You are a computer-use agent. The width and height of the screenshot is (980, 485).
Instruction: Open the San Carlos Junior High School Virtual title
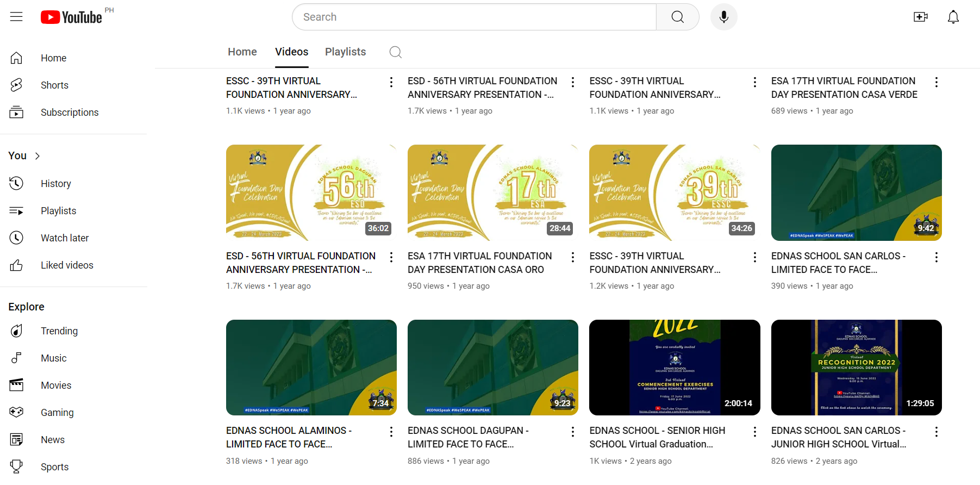click(839, 437)
